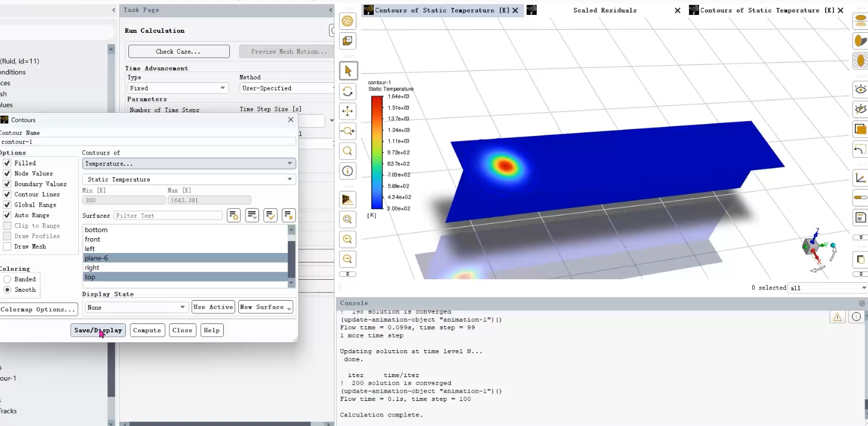
Task: Uncheck the Auto Range option
Action: [7, 215]
